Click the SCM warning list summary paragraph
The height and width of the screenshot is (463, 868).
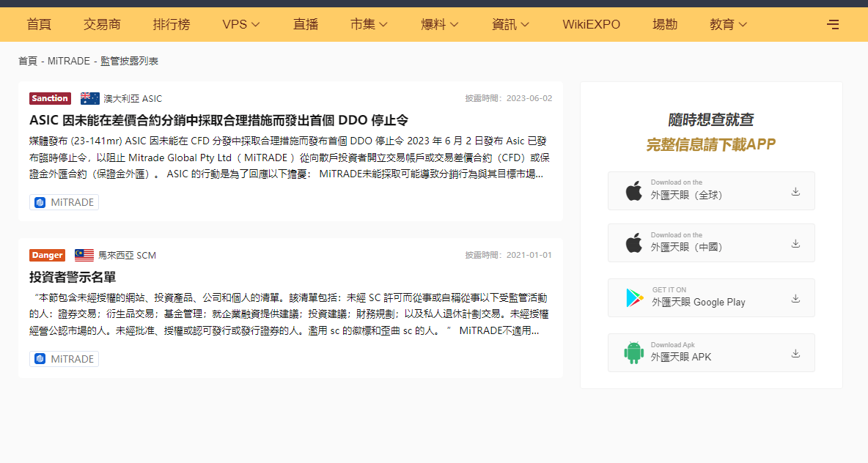click(289, 314)
